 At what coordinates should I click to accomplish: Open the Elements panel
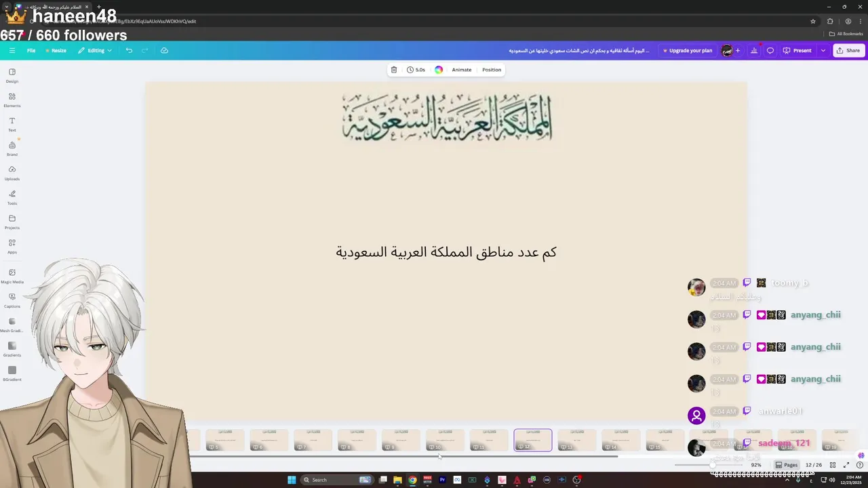[12, 100]
